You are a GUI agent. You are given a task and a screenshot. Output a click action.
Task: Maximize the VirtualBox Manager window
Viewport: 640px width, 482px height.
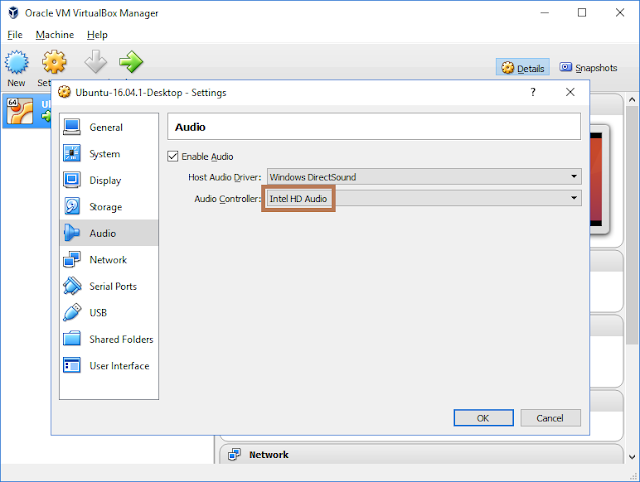pyautogui.click(x=582, y=13)
